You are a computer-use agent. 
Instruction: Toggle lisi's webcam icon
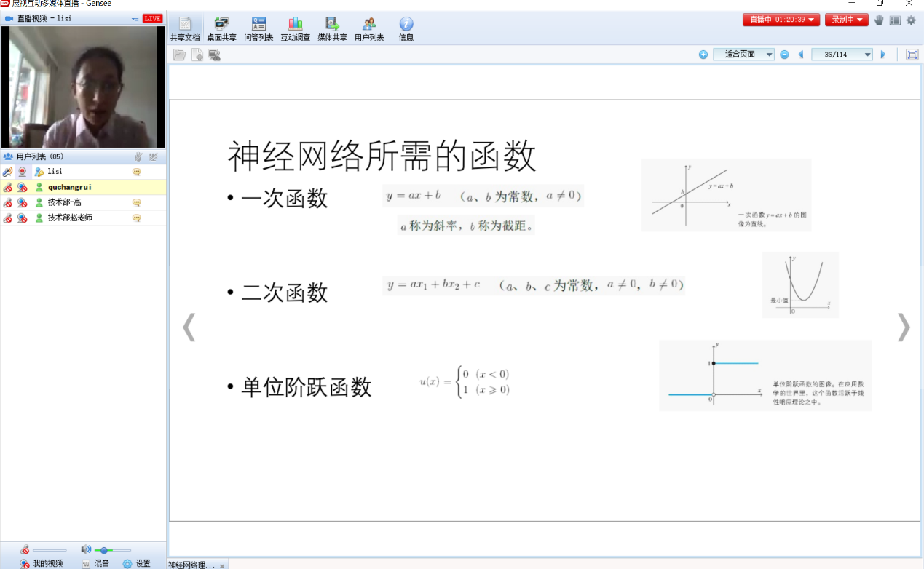[x=23, y=172]
